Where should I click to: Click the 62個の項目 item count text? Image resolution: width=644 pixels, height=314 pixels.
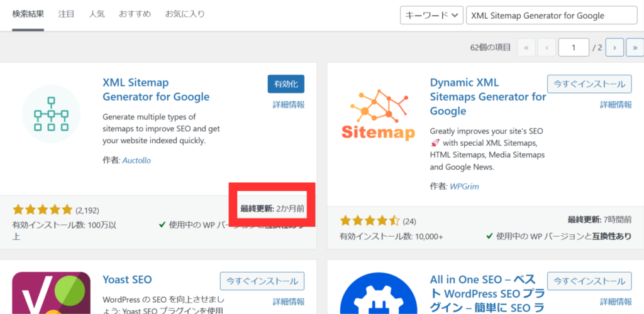[x=491, y=48]
